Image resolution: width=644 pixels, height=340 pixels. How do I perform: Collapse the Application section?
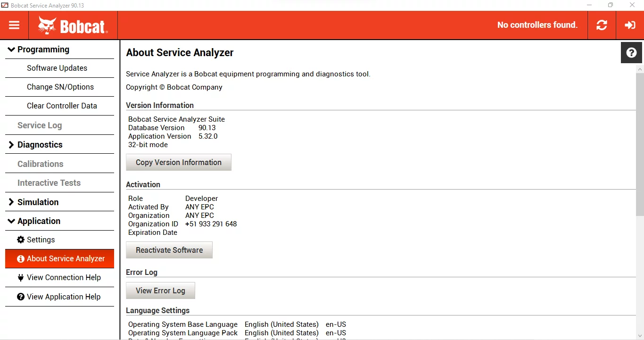click(x=12, y=221)
